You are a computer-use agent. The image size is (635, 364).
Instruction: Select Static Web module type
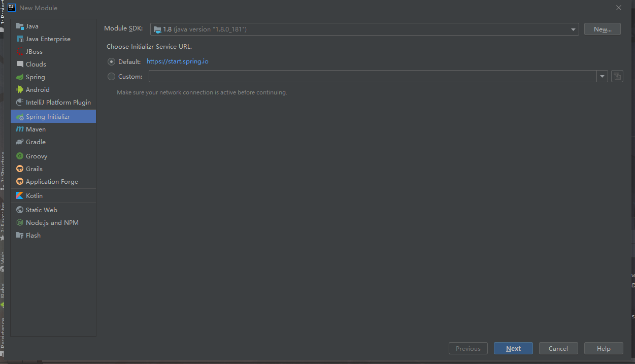pos(53,210)
